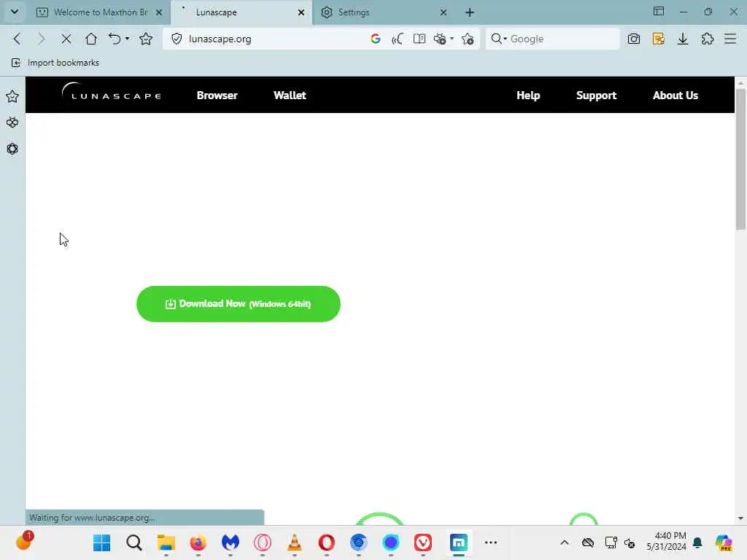Open the Browser menu item
This screenshot has width=747, height=560.
(x=217, y=96)
